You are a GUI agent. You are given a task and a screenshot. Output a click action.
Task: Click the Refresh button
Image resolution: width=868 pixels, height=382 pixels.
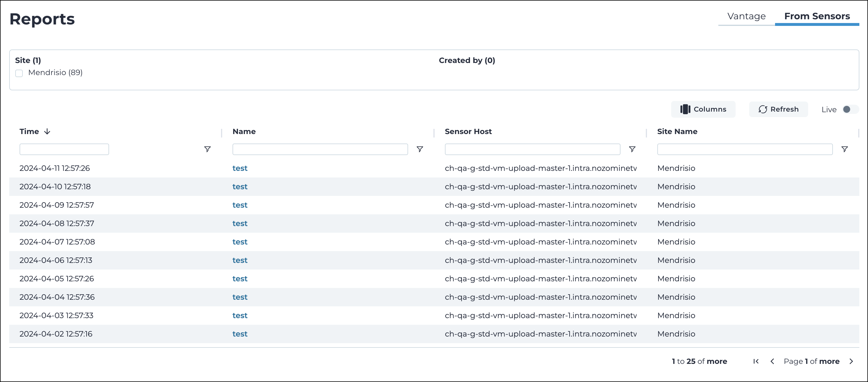pos(778,109)
